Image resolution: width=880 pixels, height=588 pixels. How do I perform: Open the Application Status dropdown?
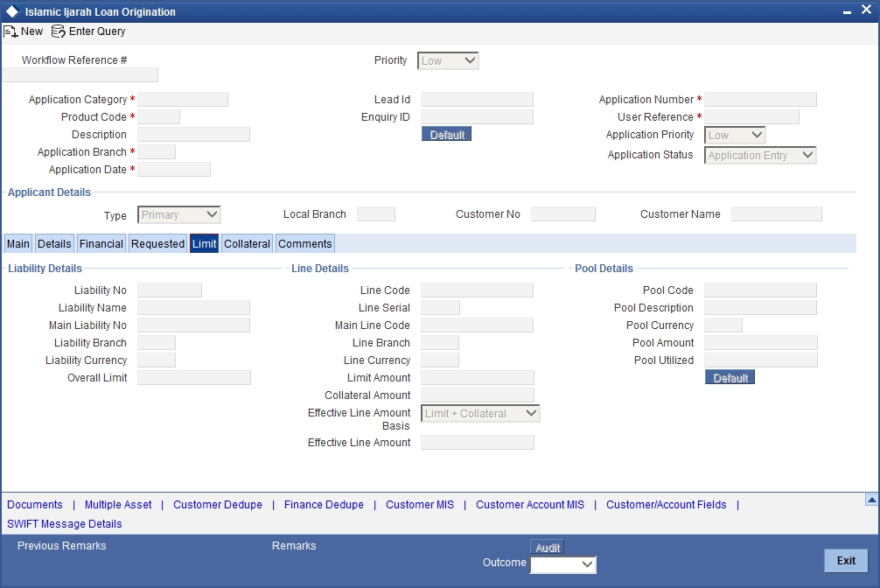[x=760, y=155]
